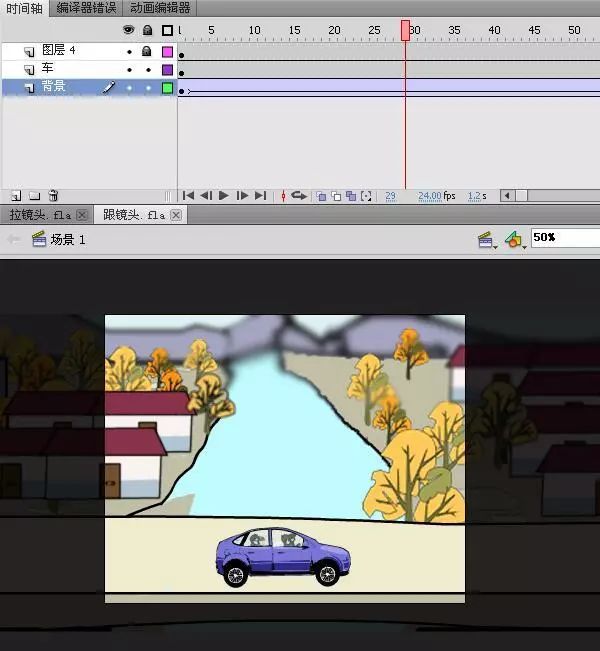Screen dimensions: 600x651
Task: Click the layer page icon of 背景
Action: pyautogui.click(x=29, y=88)
